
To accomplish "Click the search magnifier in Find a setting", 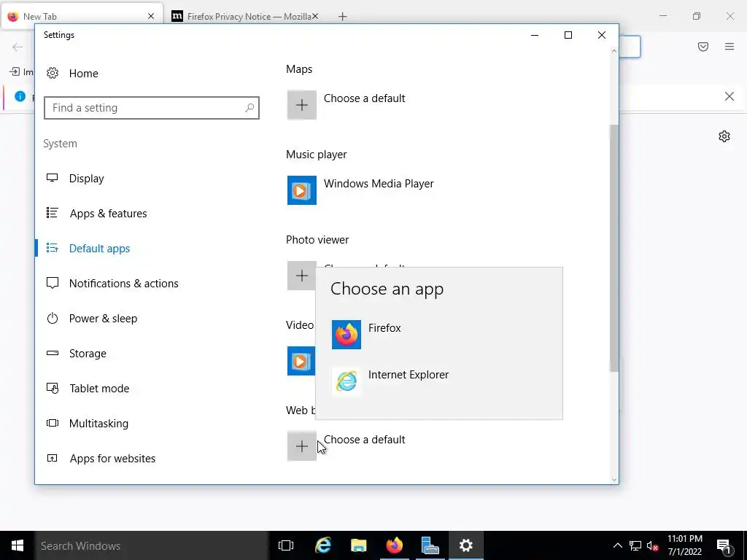I will pyautogui.click(x=249, y=108).
